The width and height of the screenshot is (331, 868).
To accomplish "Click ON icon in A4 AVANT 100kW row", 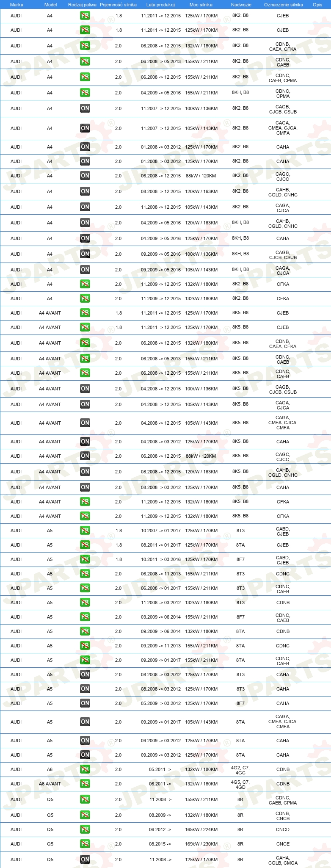I will click(85, 389).
